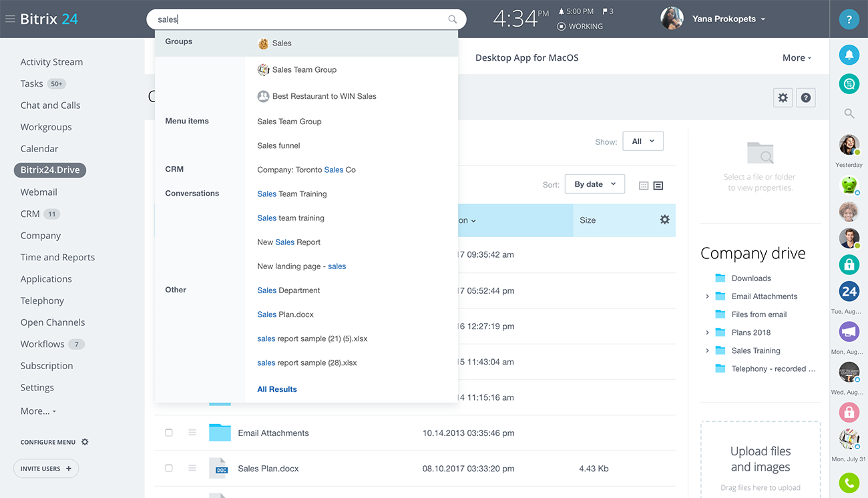Viewport: 868px width, 498px height.
Task: Open notifications bell icon
Action: pyautogui.click(x=849, y=55)
